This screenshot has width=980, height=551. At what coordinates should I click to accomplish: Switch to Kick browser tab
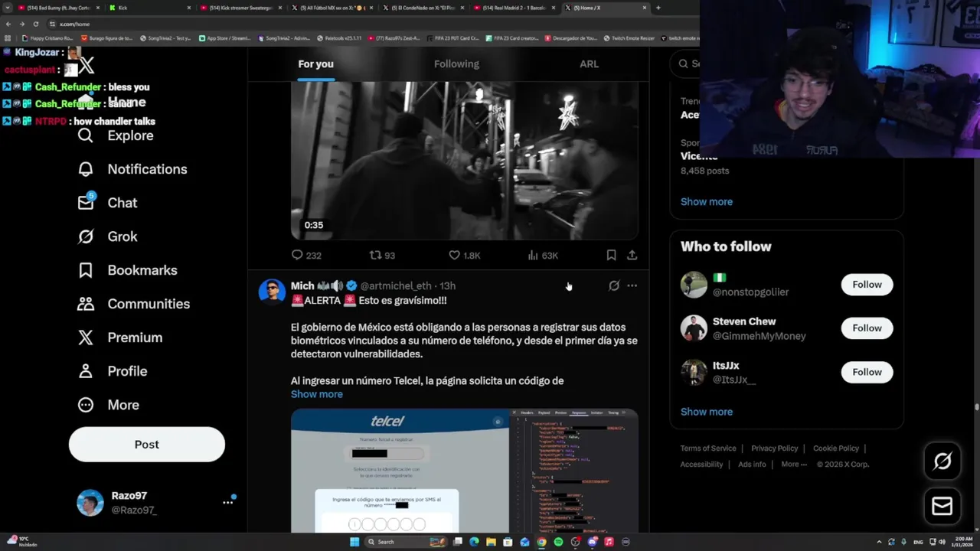(148, 8)
